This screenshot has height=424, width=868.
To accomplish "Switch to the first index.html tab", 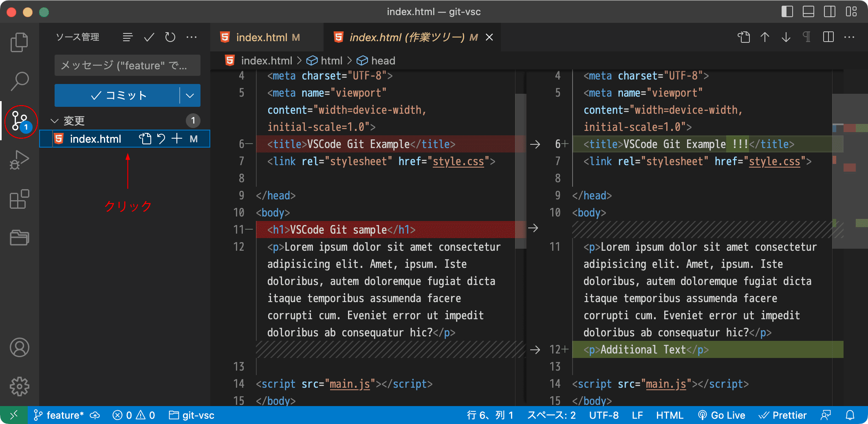I will 267,38.
